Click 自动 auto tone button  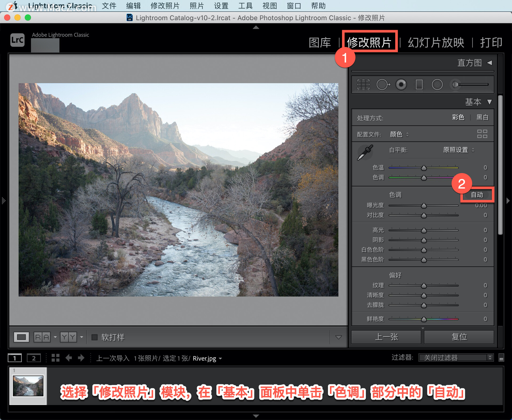477,195
